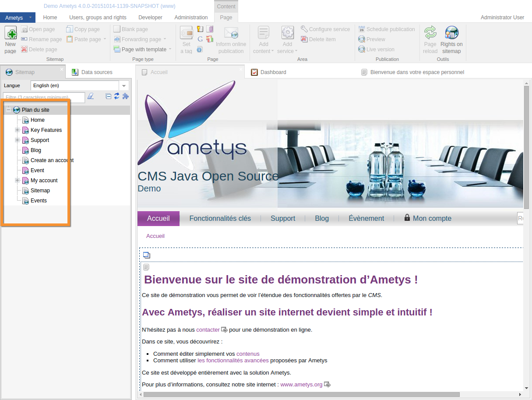Open Bienvenue dans votre espace personnel tab

coord(412,72)
